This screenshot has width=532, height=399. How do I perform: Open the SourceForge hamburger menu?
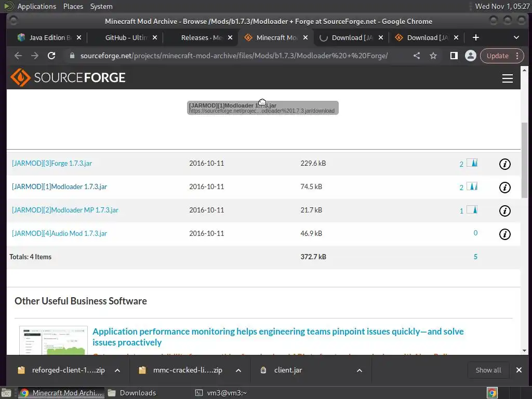(507, 78)
